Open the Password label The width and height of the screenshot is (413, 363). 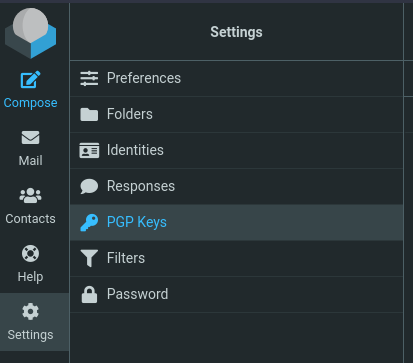point(137,294)
